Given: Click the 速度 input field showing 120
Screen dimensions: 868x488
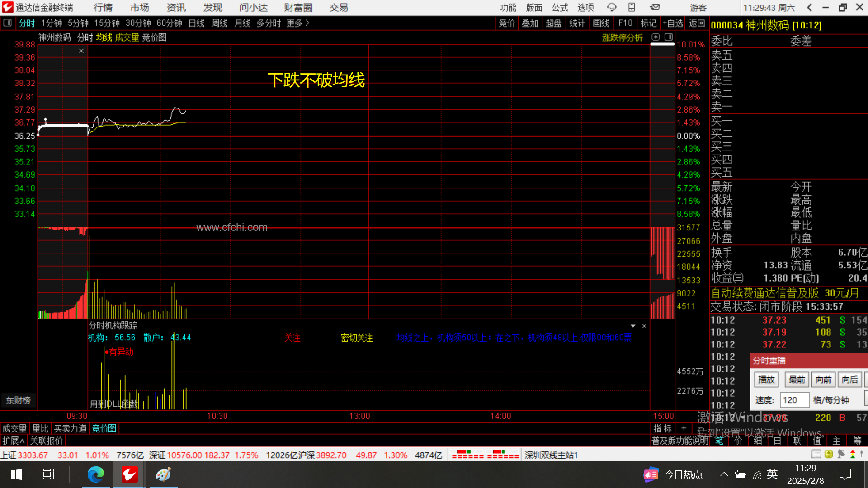Looking at the screenshot, I should [x=794, y=400].
